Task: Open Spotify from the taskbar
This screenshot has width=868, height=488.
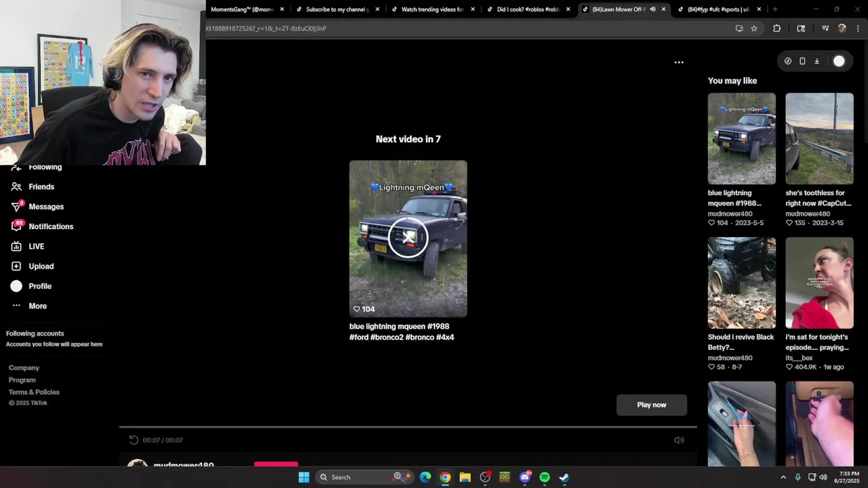Action: pos(545,477)
